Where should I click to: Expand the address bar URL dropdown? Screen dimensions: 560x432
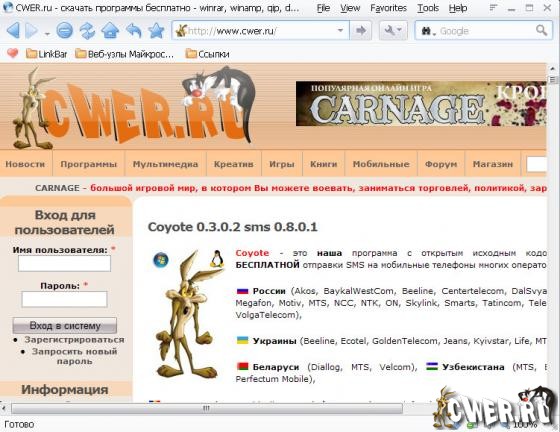(340, 31)
